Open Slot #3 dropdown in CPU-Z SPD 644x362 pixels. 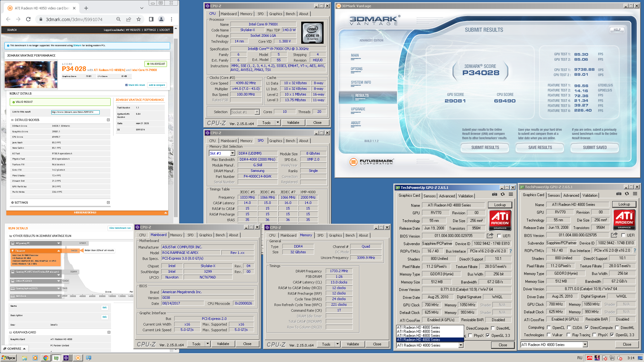click(233, 153)
